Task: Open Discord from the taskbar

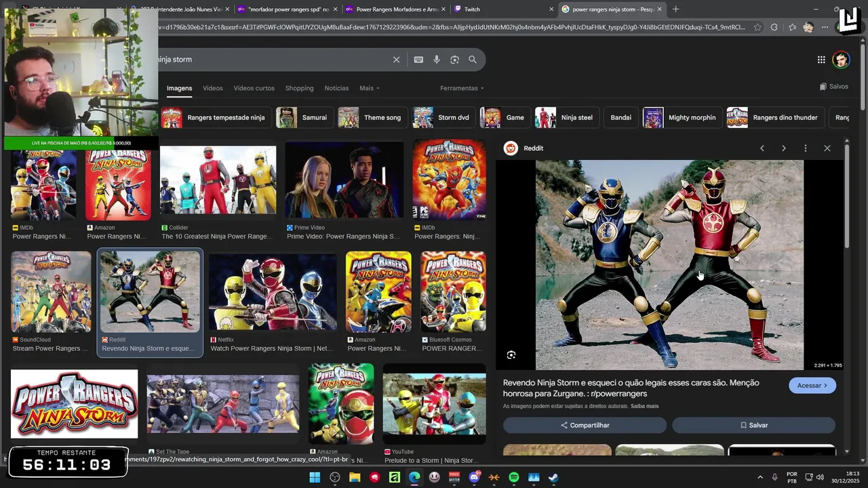Action: coord(474,477)
